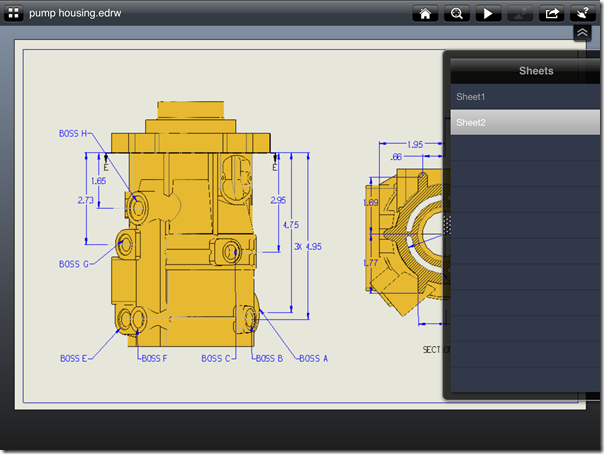Select the 4.75 dimension value
604x454 pixels.
pyautogui.click(x=291, y=224)
